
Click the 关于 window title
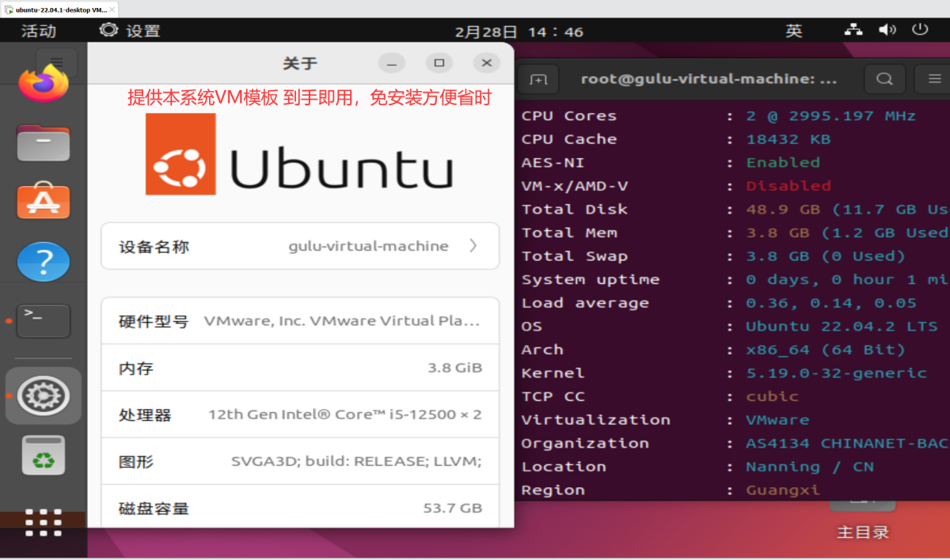coord(300,63)
